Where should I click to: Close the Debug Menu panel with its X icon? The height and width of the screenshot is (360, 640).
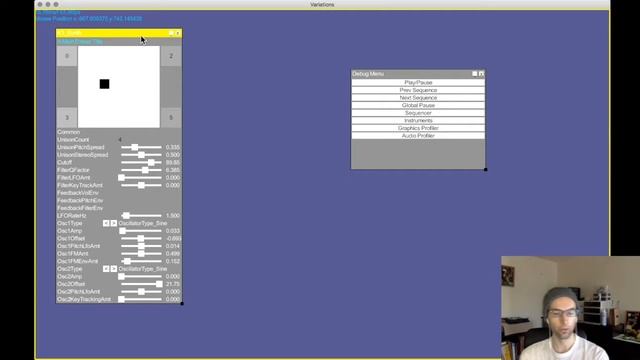click(x=481, y=74)
